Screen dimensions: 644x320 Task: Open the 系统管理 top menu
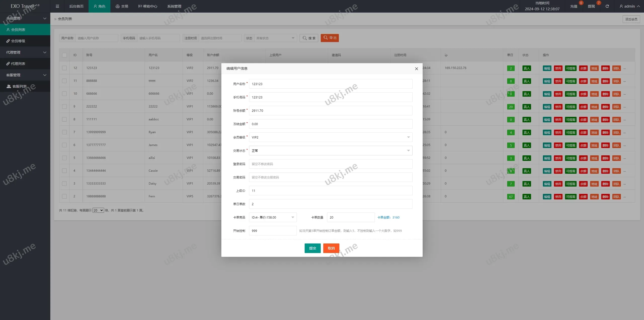coord(174,6)
